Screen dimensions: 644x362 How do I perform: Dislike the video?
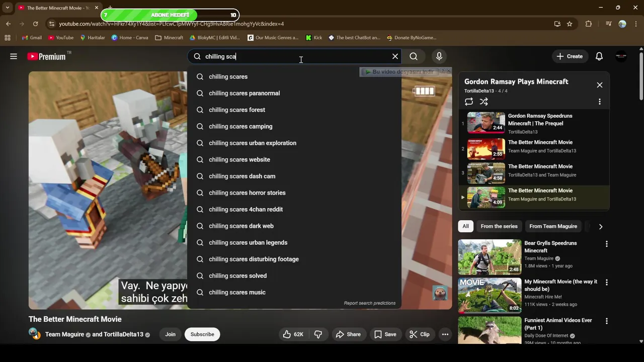point(318,334)
